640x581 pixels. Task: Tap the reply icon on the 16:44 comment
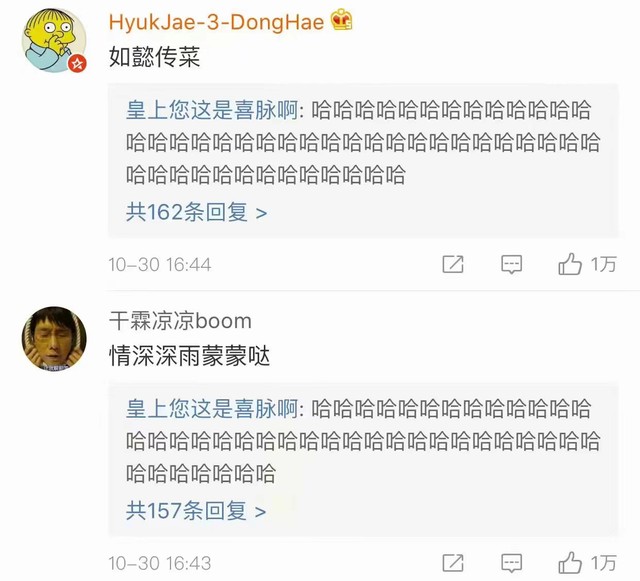[511, 265]
